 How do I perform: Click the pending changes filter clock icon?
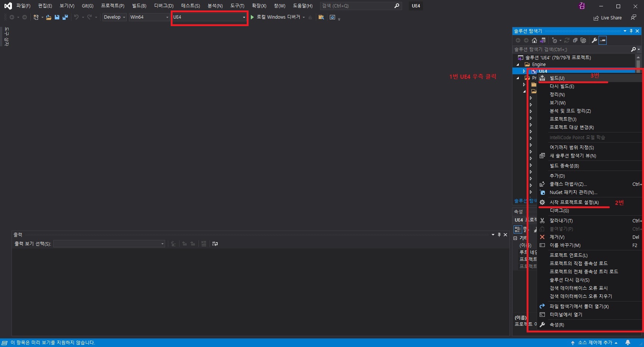coord(555,40)
